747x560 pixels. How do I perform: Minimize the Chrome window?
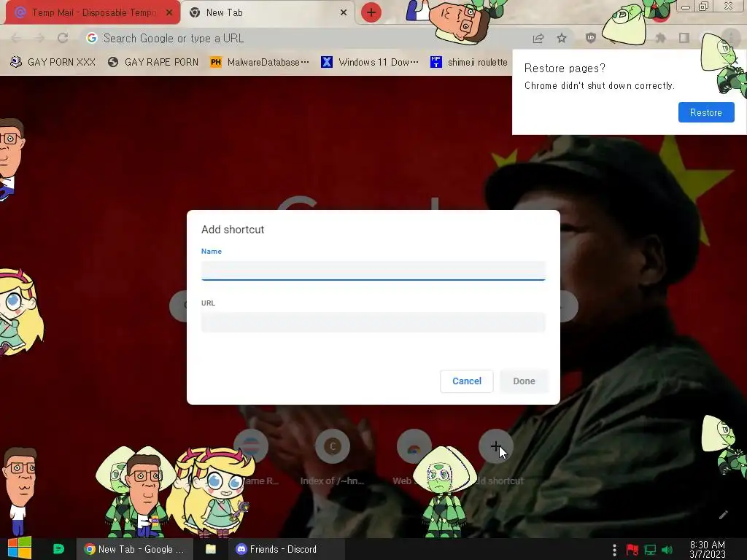pos(686,7)
